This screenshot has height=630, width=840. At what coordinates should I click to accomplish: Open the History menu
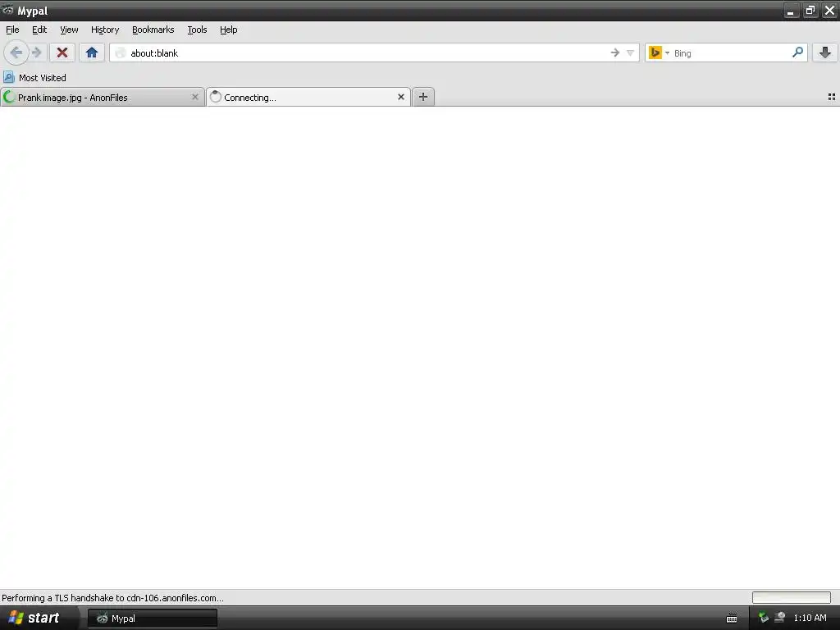click(x=105, y=30)
